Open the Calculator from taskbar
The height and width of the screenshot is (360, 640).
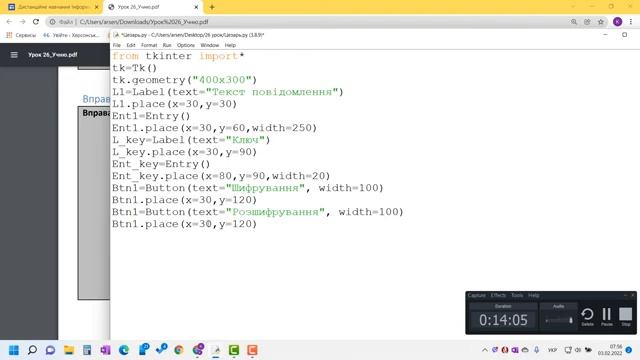point(87,350)
